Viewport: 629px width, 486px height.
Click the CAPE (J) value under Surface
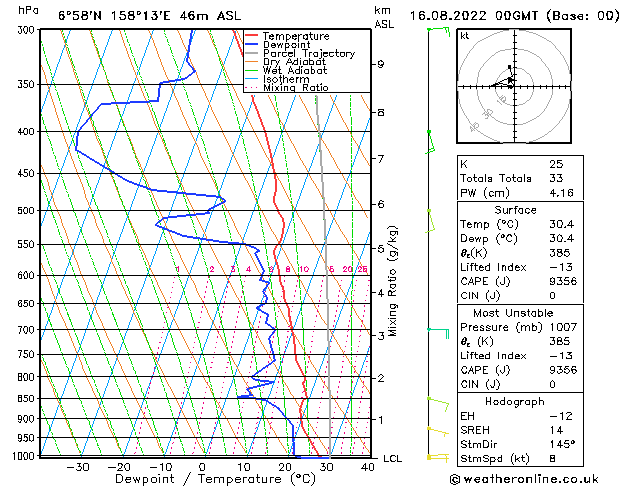(563, 281)
